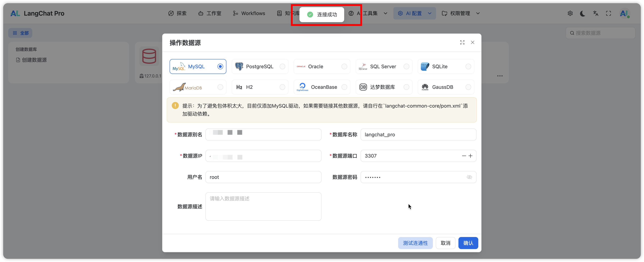Expand the 权限管理 dropdown menu

point(478,13)
